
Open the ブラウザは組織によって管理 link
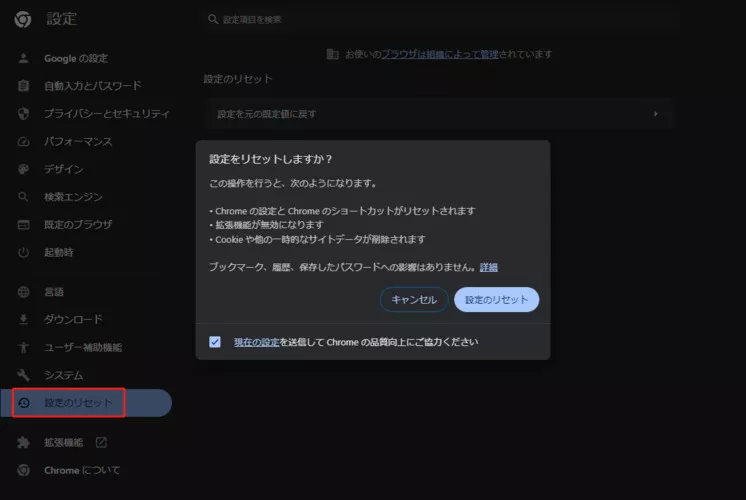(x=440, y=54)
